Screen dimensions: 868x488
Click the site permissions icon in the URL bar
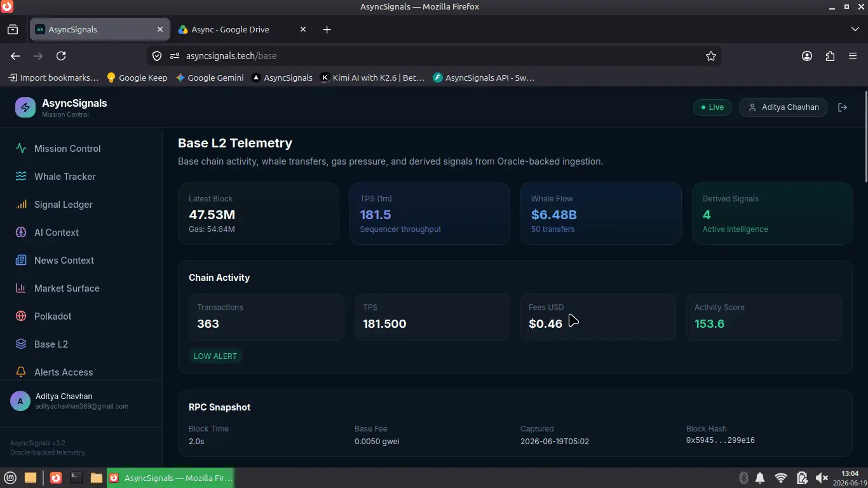pos(175,56)
